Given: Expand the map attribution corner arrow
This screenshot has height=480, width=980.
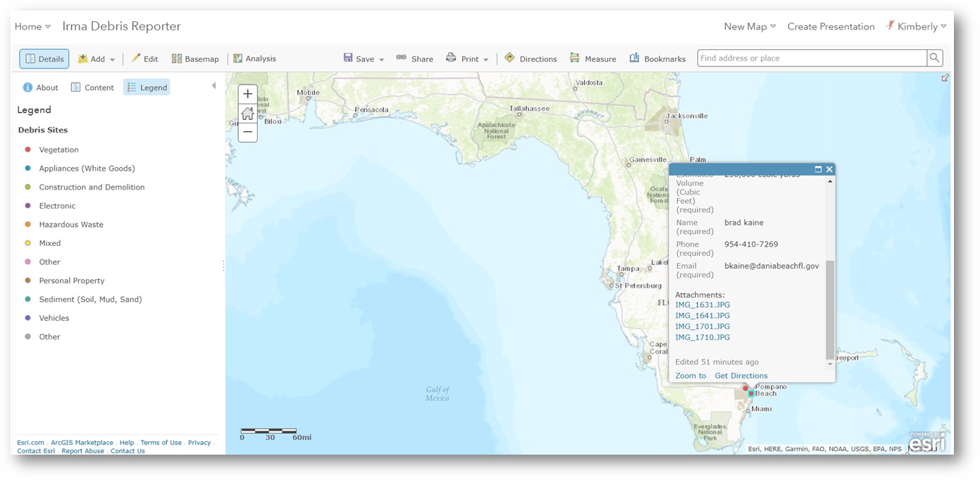Looking at the screenshot, I should (x=945, y=78).
